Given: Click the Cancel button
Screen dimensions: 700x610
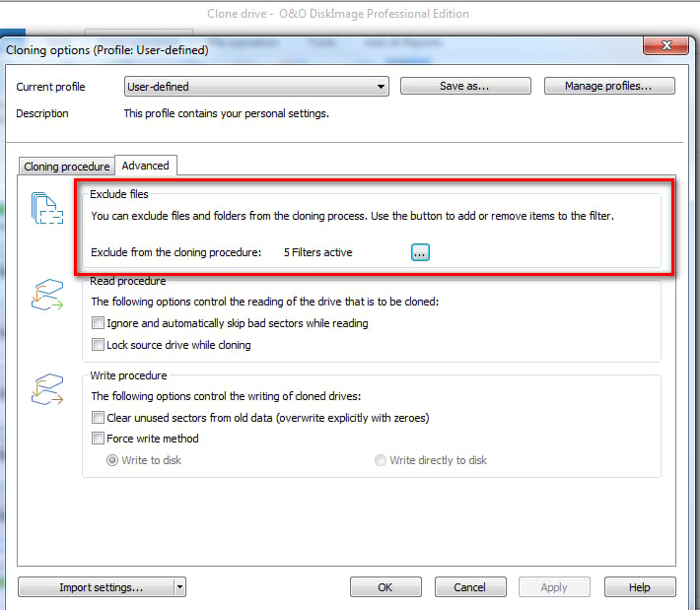Looking at the screenshot, I should point(470,587).
